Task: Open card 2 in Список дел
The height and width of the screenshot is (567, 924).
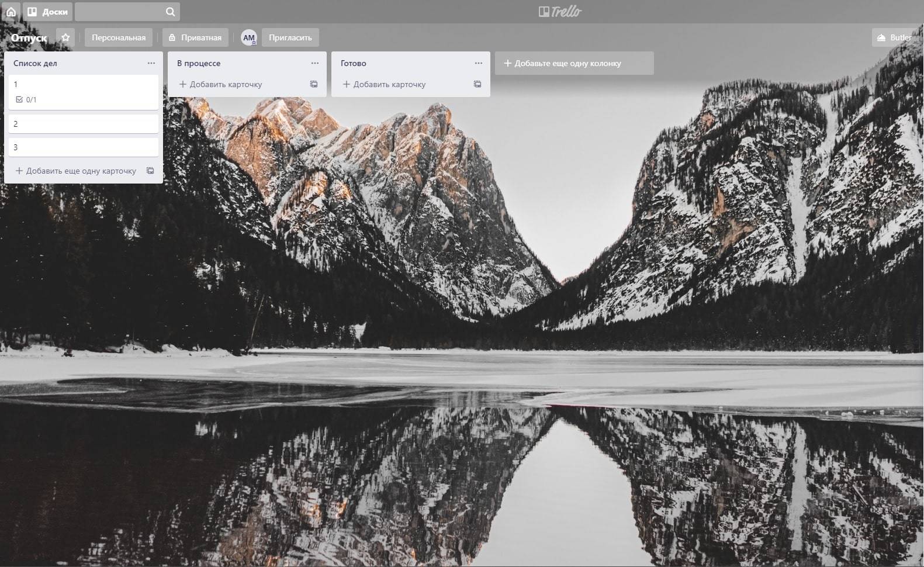Action: 84,124
